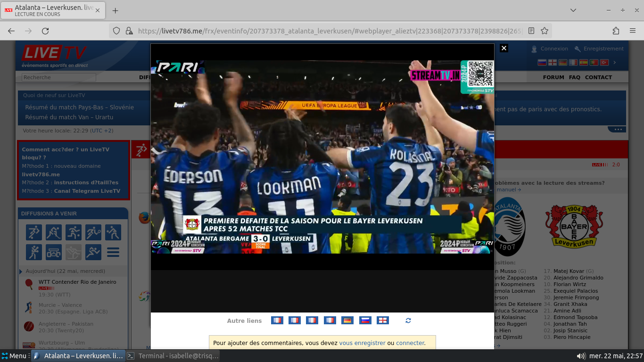Click the Recherche search field
The width and height of the screenshot is (644, 362).
(59, 77)
